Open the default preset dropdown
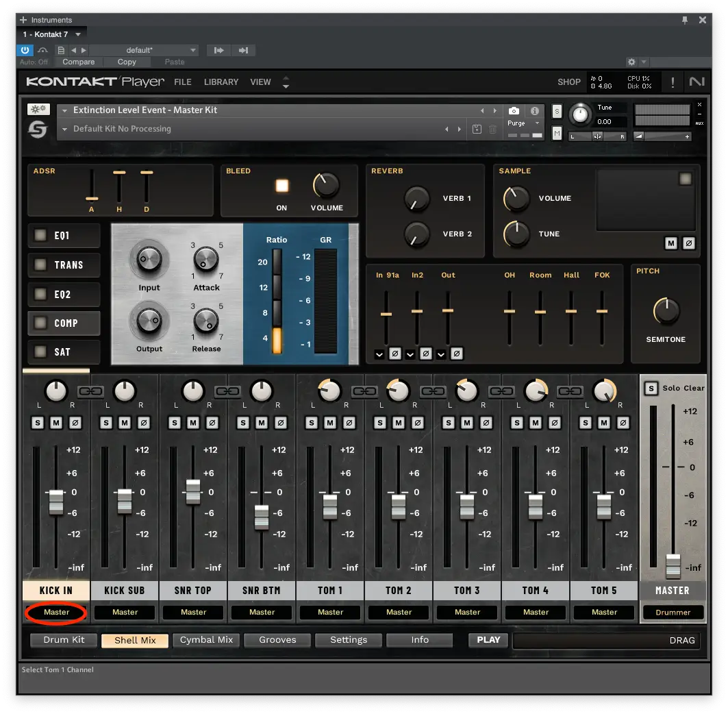Screen dimensions: 728x714 point(193,50)
